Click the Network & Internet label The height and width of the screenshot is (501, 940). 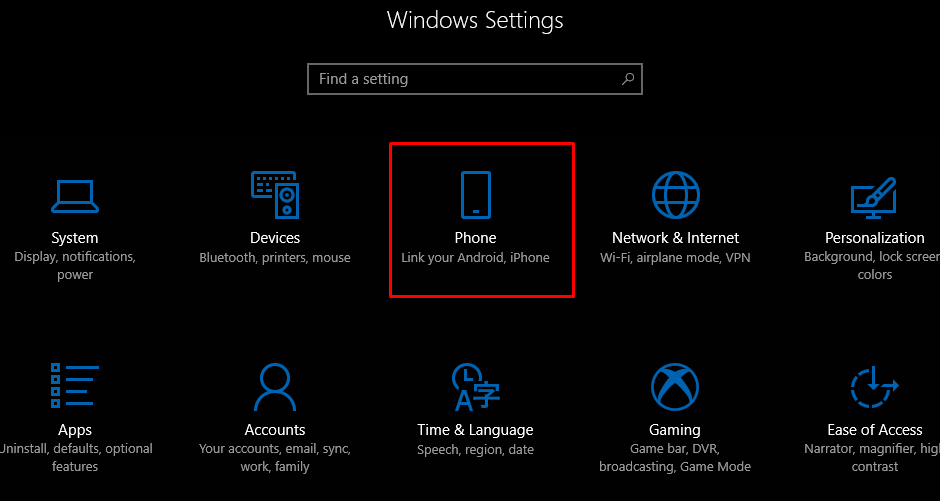[x=676, y=238]
